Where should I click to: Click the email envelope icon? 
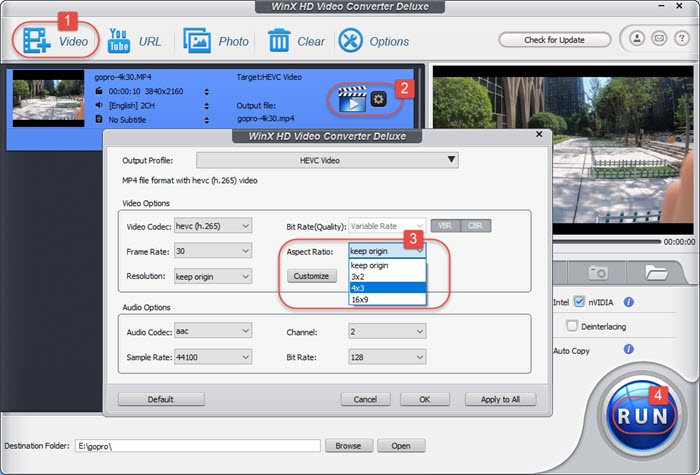point(658,40)
